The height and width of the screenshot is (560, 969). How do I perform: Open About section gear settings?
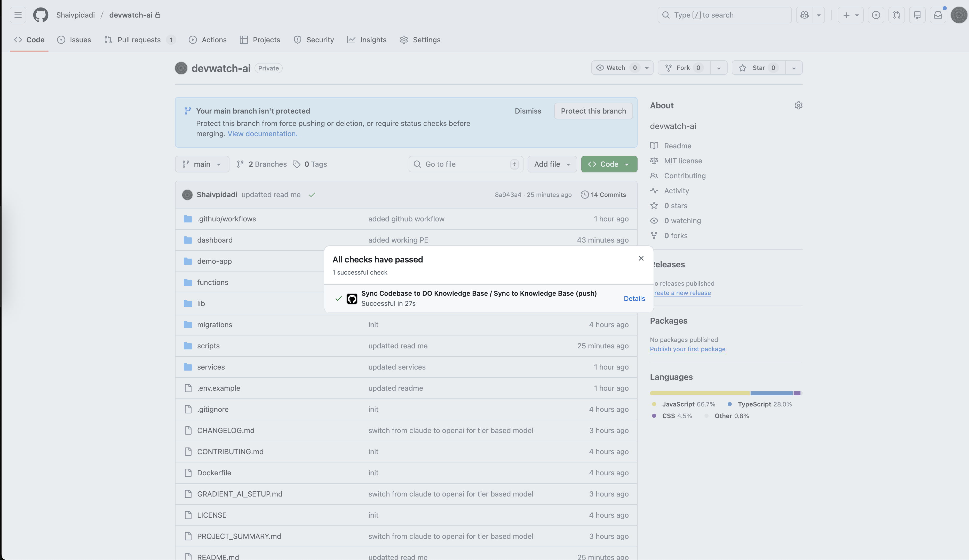pyautogui.click(x=798, y=105)
